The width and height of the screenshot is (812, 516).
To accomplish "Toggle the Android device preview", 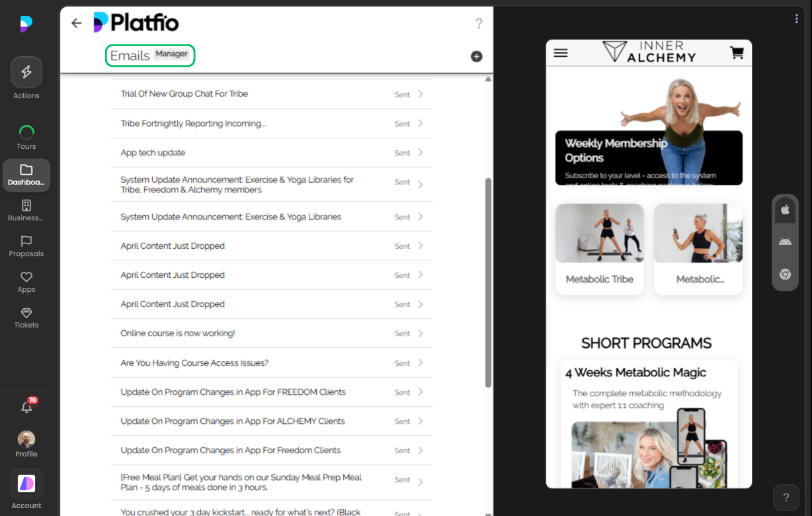I will click(785, 241).
